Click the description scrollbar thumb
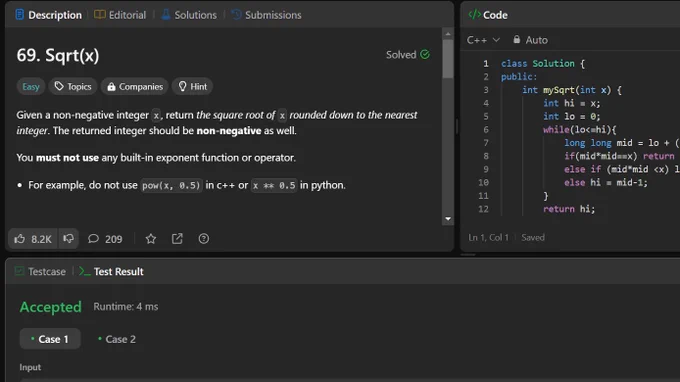This screenshot has width=680, height=382. point(448,59)
